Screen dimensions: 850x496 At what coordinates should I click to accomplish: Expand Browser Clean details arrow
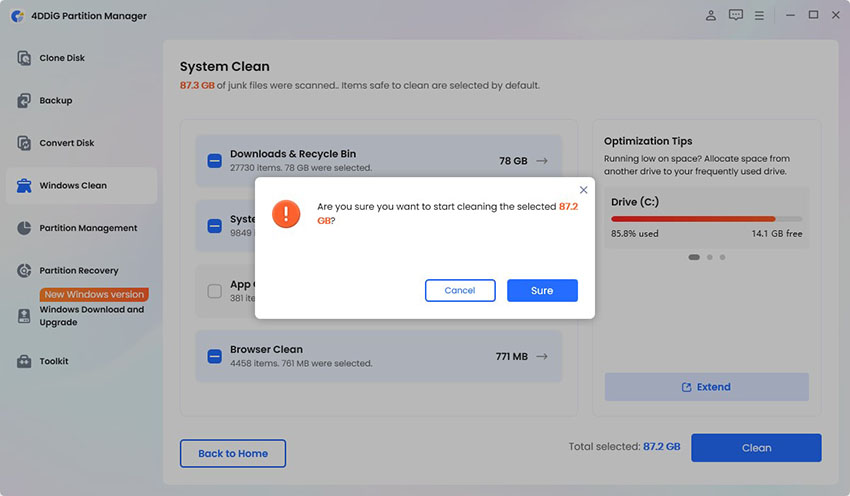(542, 356)
